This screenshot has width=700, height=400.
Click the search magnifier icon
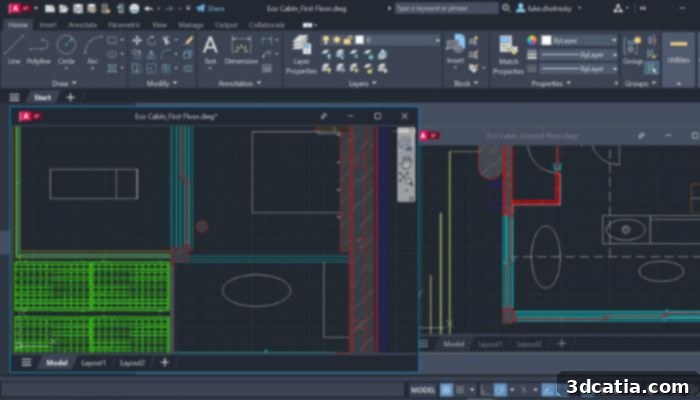pos(506,8)
